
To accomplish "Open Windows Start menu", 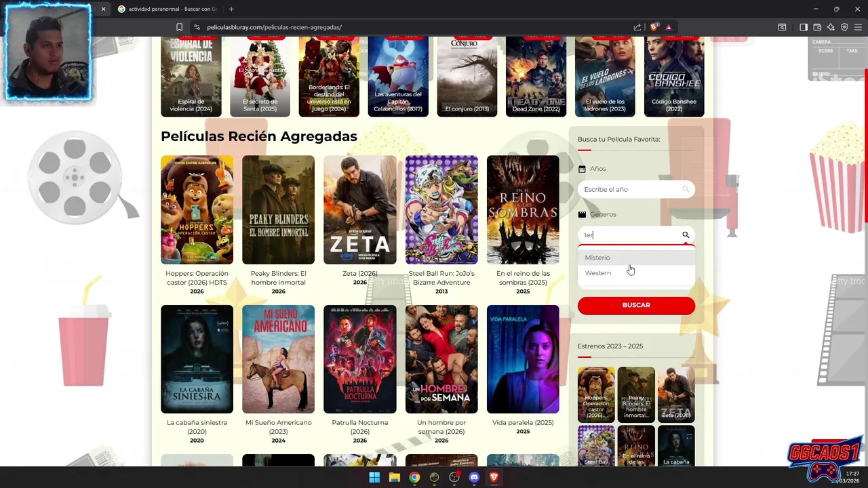I will click(x=374, y=477).
